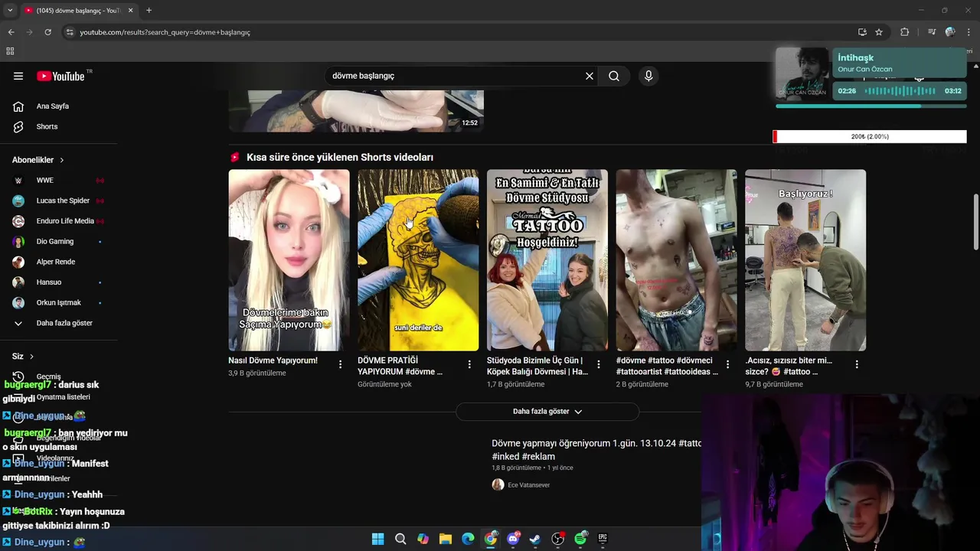Expand the Siz section
Viewport: 980px width, 551px height.
pos(23,357)
